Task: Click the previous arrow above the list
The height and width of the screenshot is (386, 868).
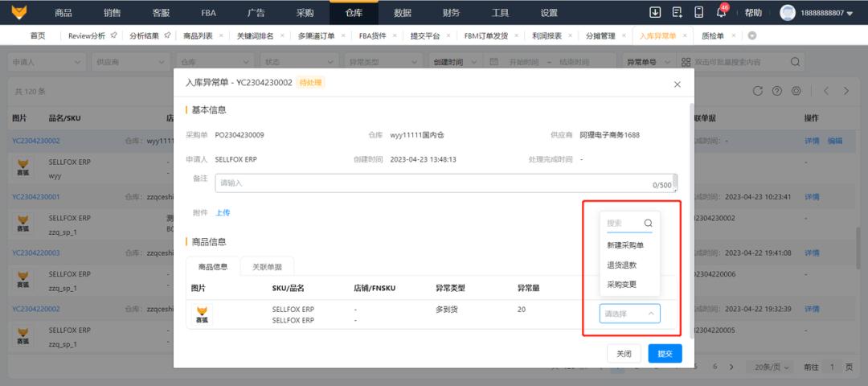Action: click(826, 91)
